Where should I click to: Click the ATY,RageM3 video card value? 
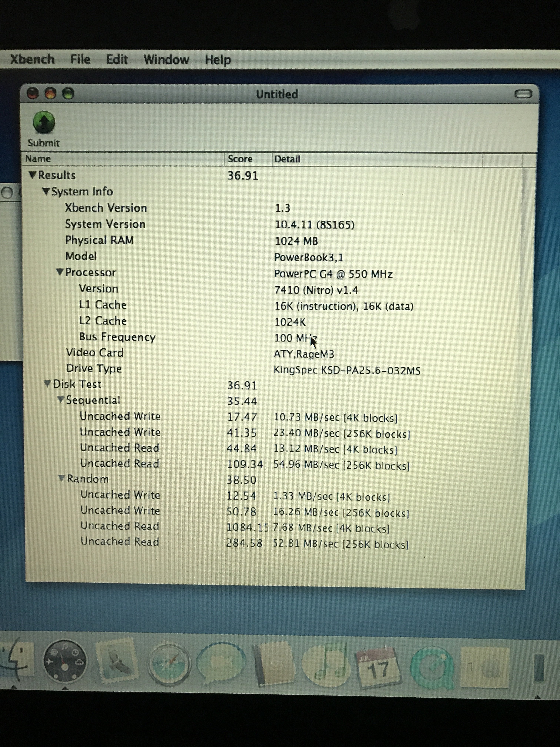(x=304, y=354)
